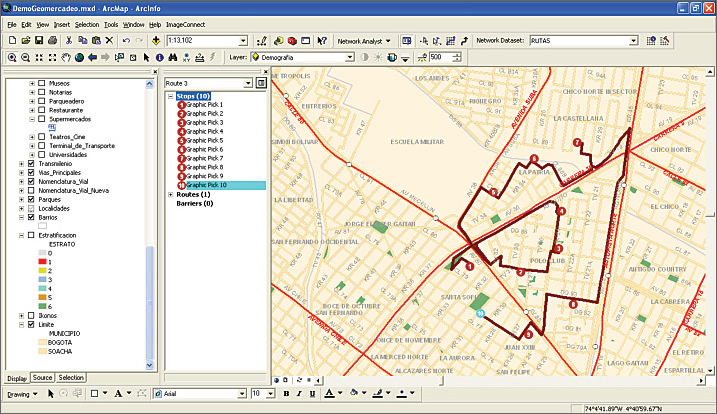Check the Restaurante layer
Screen dimensions: 717x414
(42, 110)
